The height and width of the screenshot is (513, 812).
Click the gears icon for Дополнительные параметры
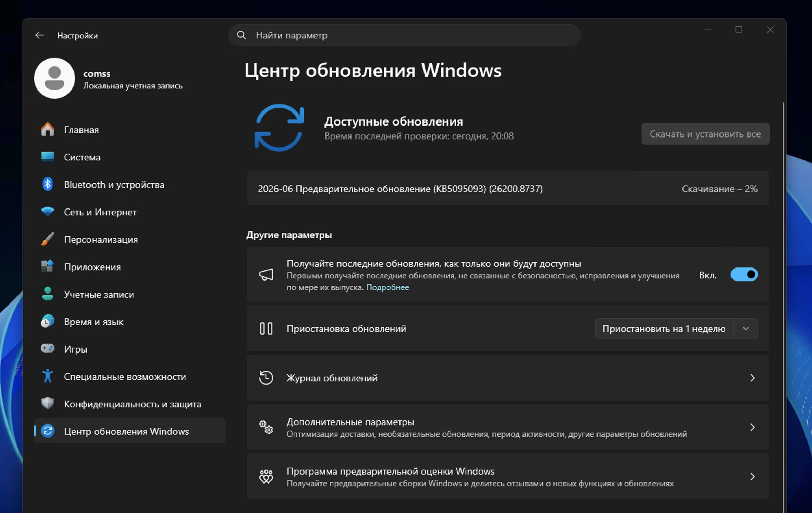266,427
